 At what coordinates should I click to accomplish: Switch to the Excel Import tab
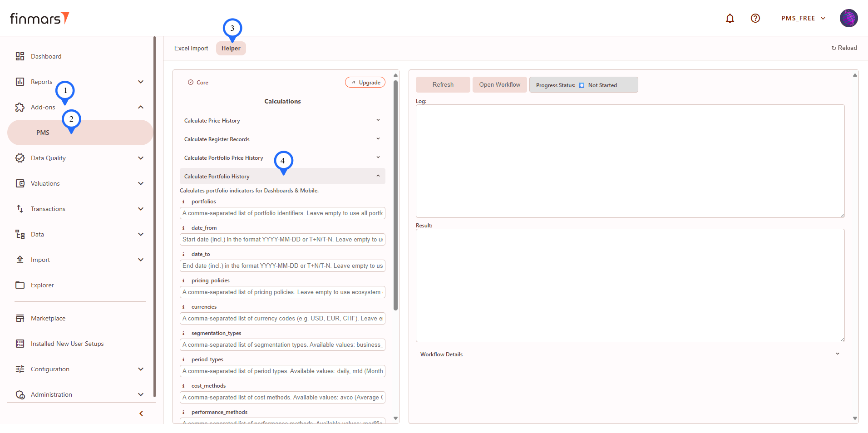coord(191,49)
